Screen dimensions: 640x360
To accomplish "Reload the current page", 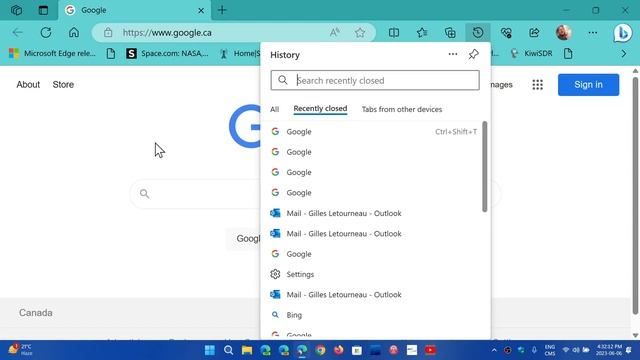I will [x=46, y=33].
